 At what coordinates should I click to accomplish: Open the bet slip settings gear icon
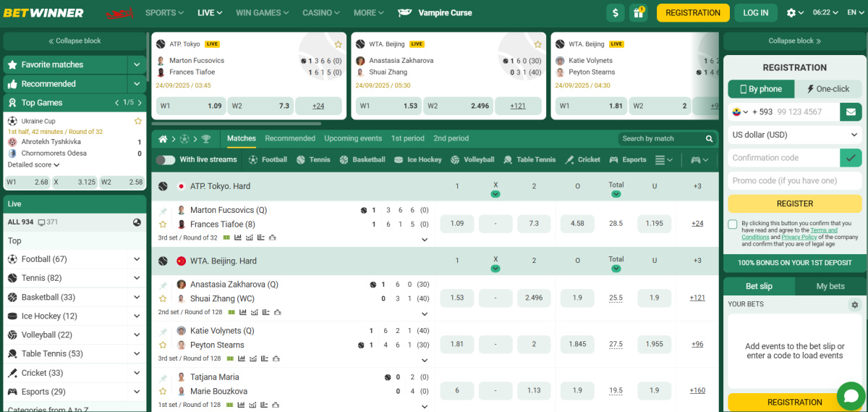pos(854,305)
